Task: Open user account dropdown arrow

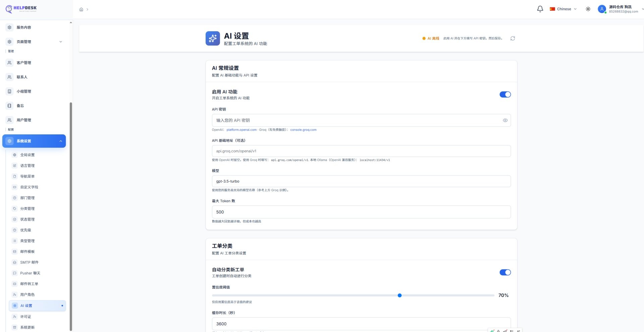Action: tap(642, 9)
